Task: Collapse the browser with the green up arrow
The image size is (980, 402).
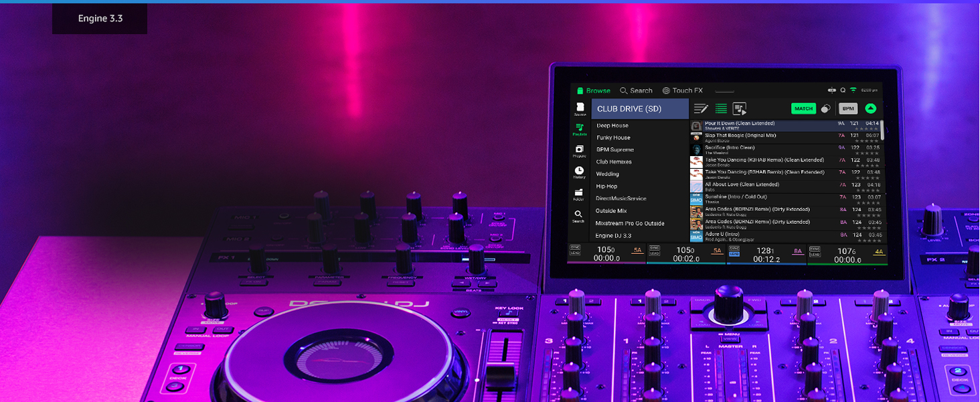Action: 870,109
